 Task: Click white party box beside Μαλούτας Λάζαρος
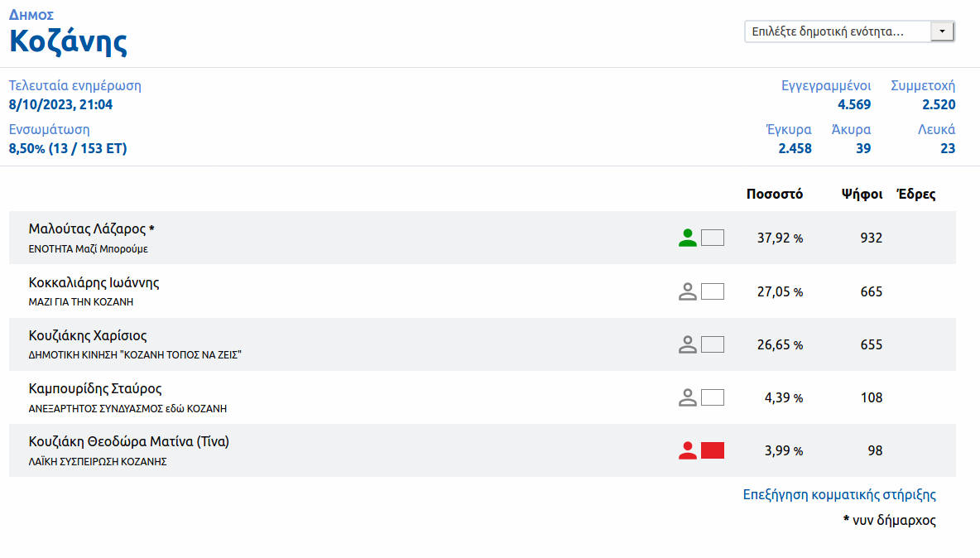point(713,238)
